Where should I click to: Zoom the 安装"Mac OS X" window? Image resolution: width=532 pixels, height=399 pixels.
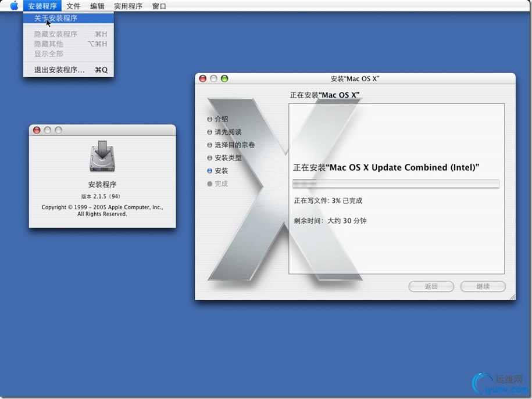pos(224,78)
